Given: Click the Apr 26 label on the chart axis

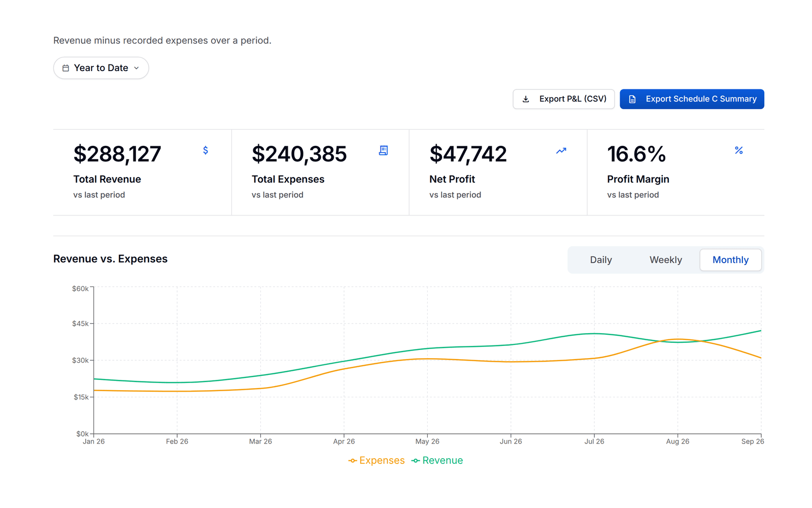Looking at the screenshot, I should pos(344,441).
